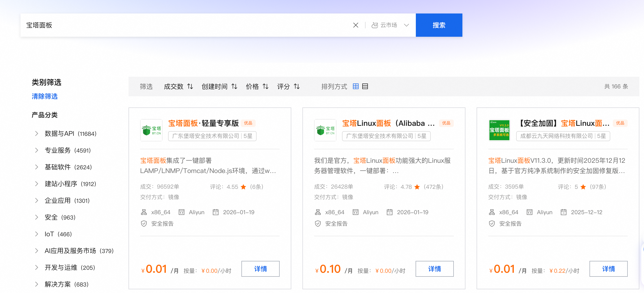Open 安全报告 shield on third card
This screenshot has width=644, height=293.
[492, 223]
